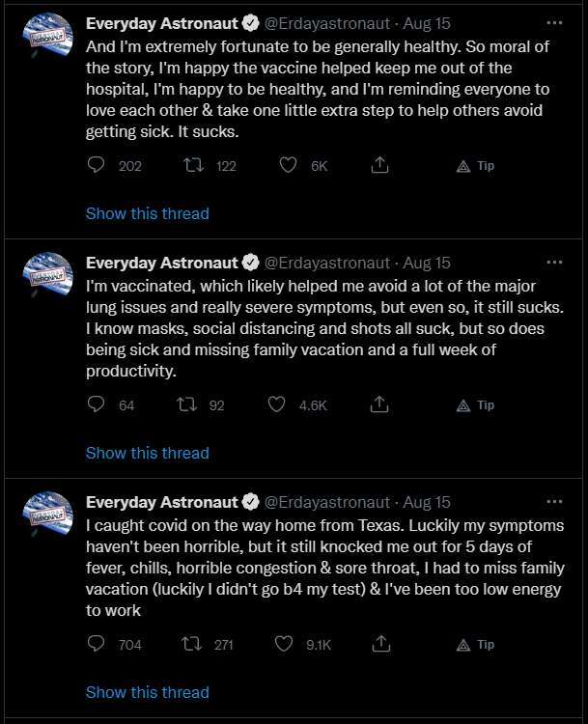Image resolution: width=588 pixels, height=724 pixels.
Task: Share the 'I'm vaccinated' tweet
Action: click(379, 404)
